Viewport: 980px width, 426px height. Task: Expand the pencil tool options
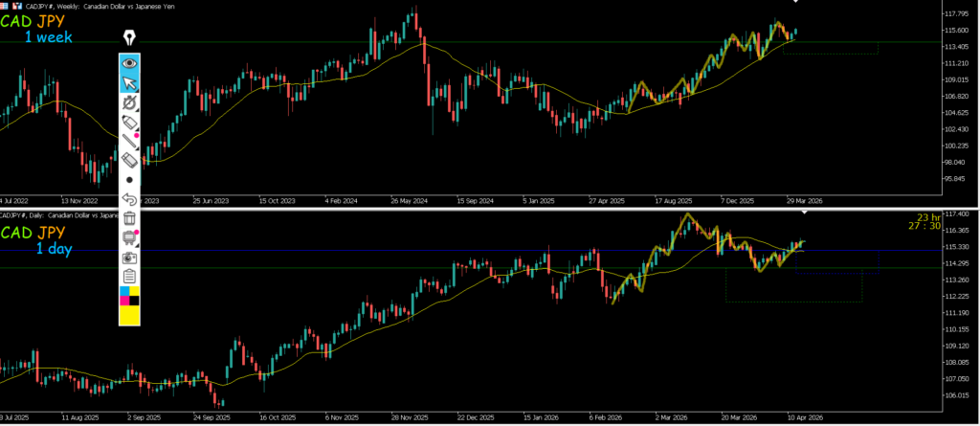(x=130, y=123)
